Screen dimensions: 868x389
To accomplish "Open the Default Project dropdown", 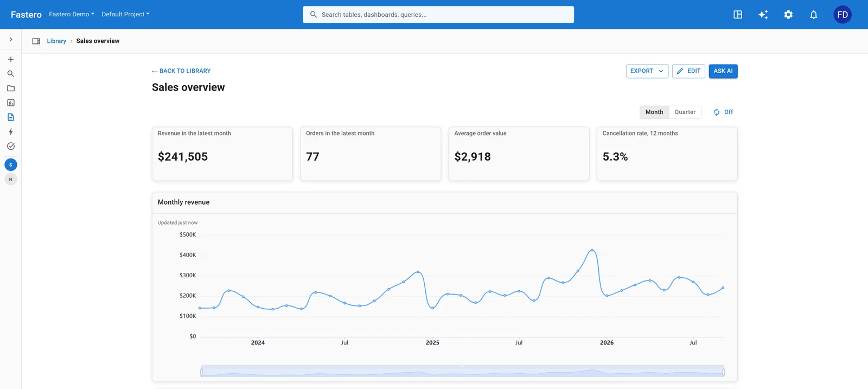I will pyautogui.click(x=125, y=14).
